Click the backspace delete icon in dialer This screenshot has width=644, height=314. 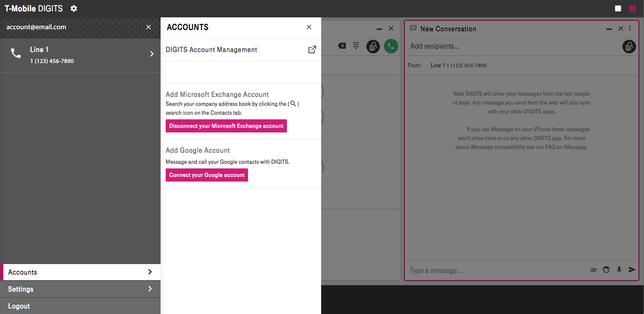pos(342,46)
